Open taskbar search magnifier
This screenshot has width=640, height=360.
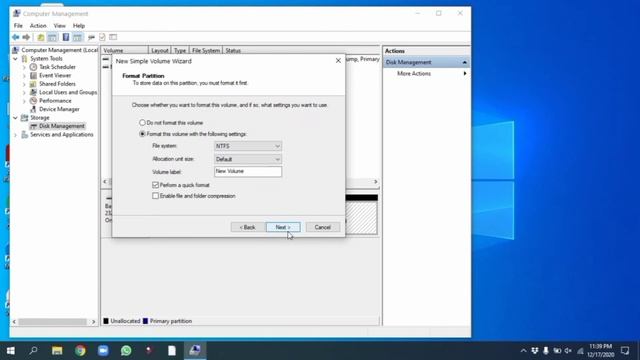pos(33,351)
